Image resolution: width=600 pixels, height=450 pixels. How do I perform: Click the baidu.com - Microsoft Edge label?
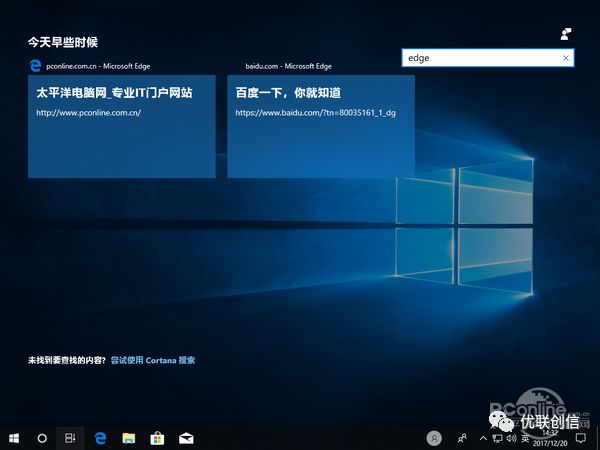pos(289,66)
